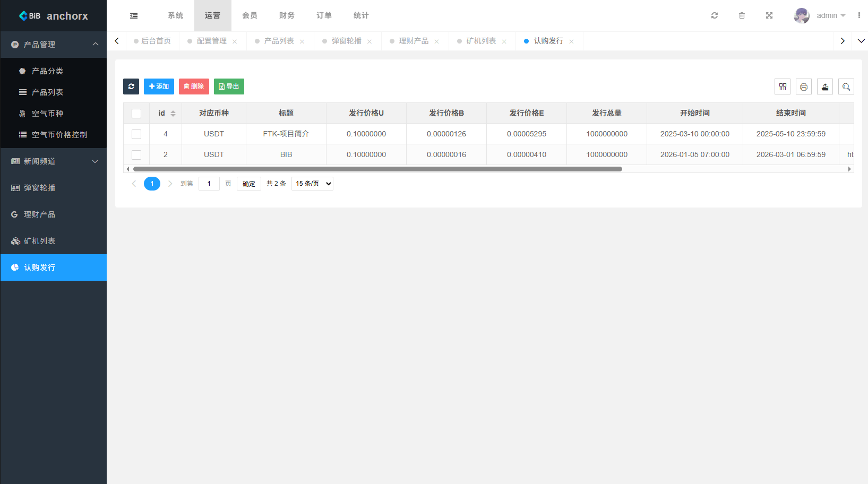The image size is (868, 484).
Task: Switch to the 产品列表 tab
Action: (279, 41)
